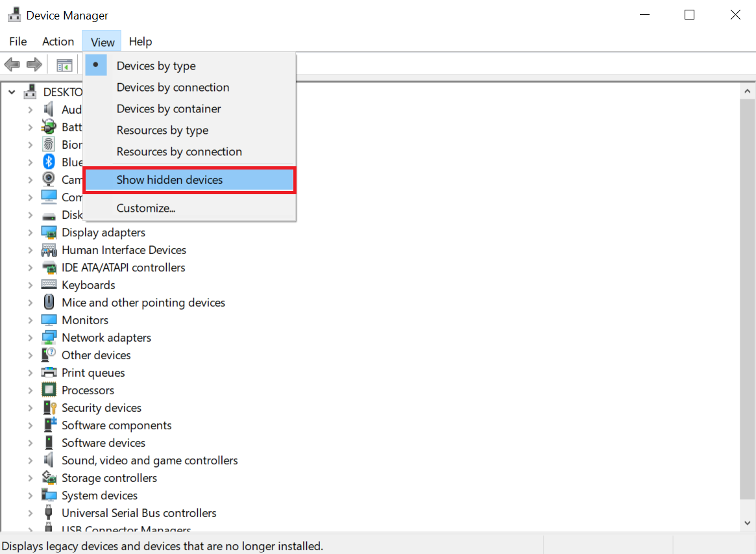Select Devices by connection view
Image resolution: width=756 pixels, height=554 pixels.
tap(173, 87)
